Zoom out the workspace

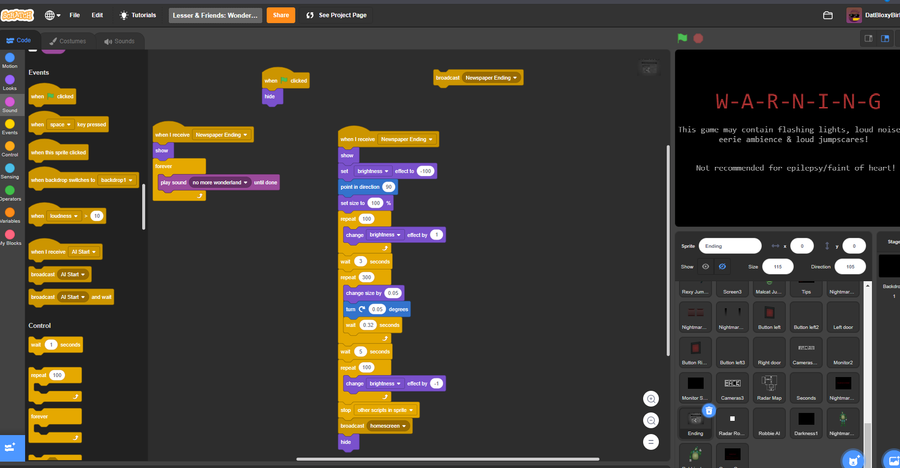[651, 421]
